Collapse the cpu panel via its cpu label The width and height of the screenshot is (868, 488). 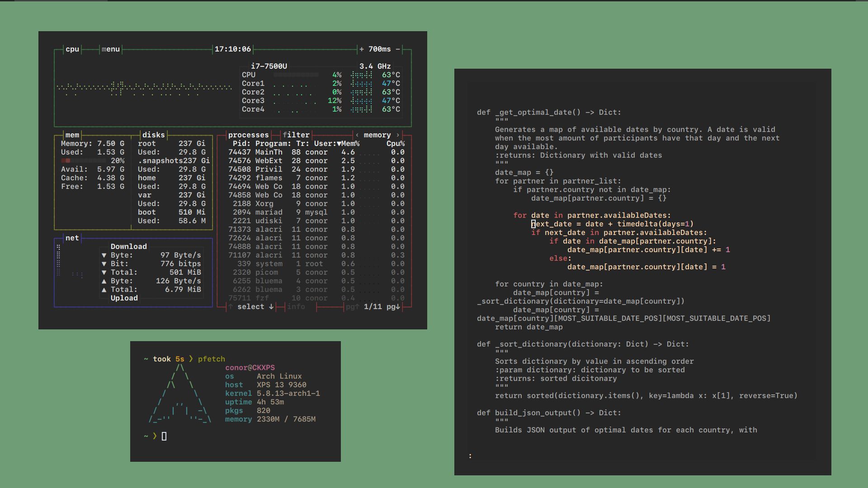[71, 49]
